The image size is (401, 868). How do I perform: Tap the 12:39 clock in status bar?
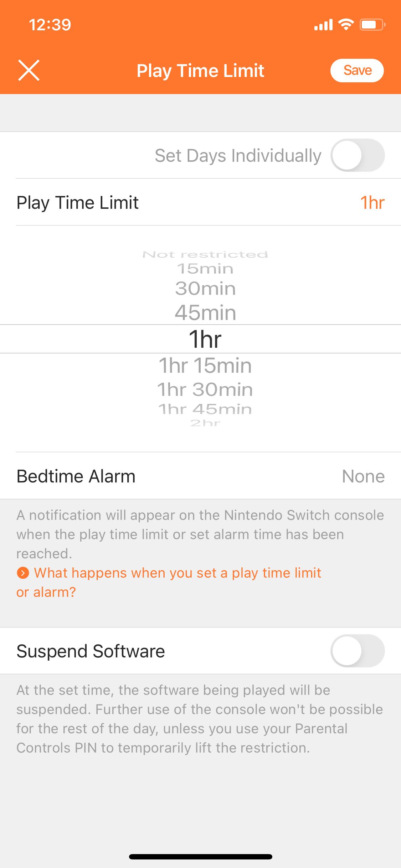click(x=50, y=25)
